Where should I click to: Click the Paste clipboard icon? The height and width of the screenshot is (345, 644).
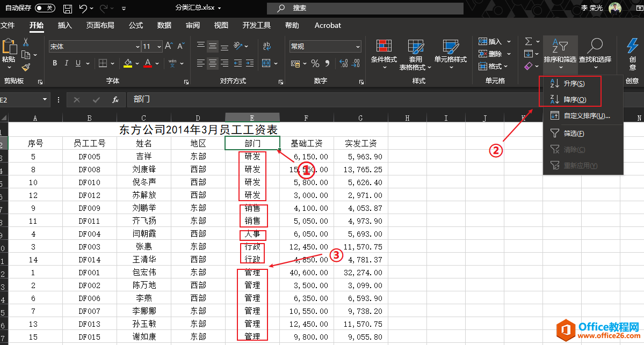[9, 47]
